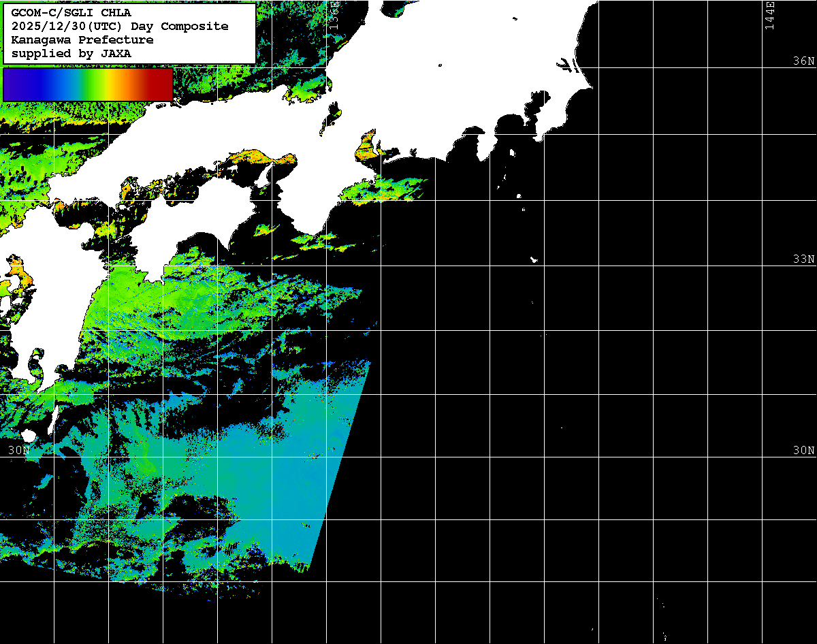
Task: Select the 144E longitude label
Action: coord(769,15)
